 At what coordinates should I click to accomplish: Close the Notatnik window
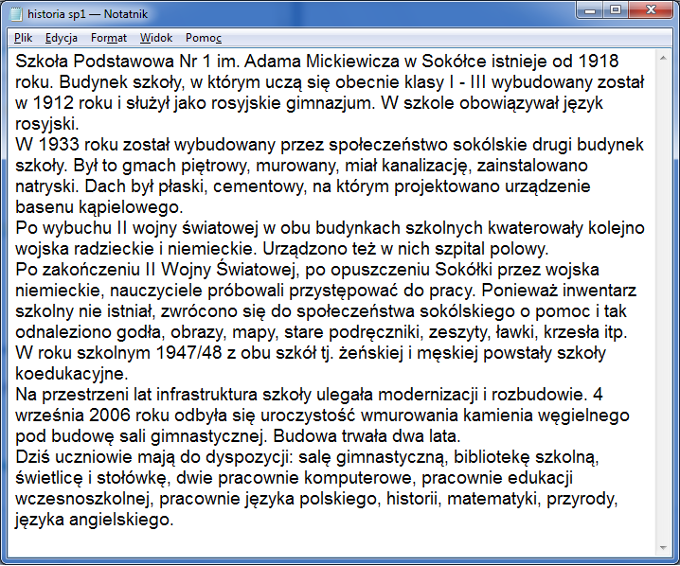(650, 10)
